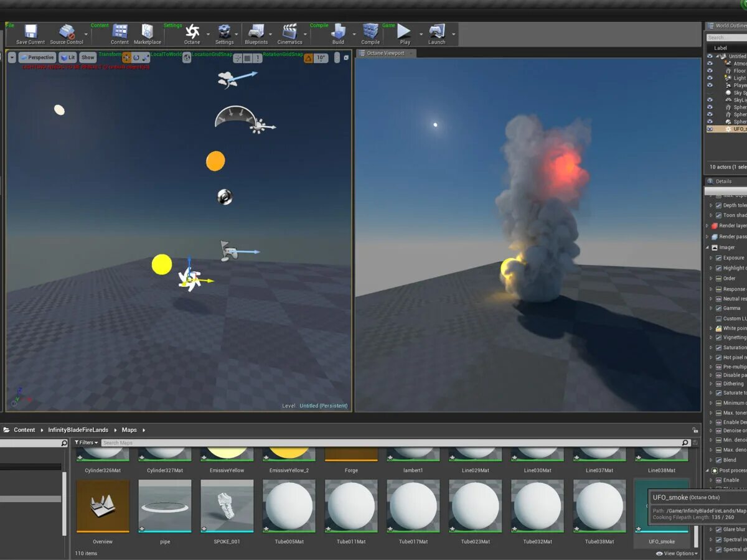Toggle visibility eye of Atmos actor row

pyautogui.click(x=710, y=63)
